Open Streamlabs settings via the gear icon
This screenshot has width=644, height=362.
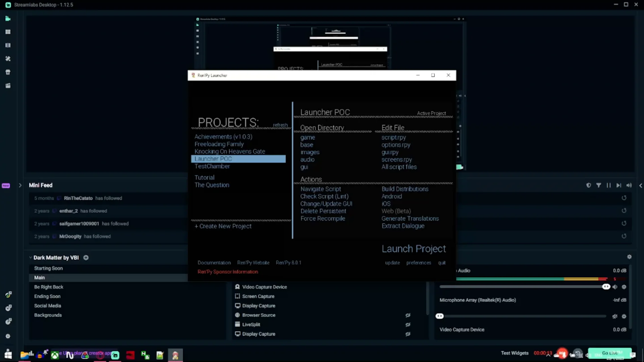pos(8,336)
